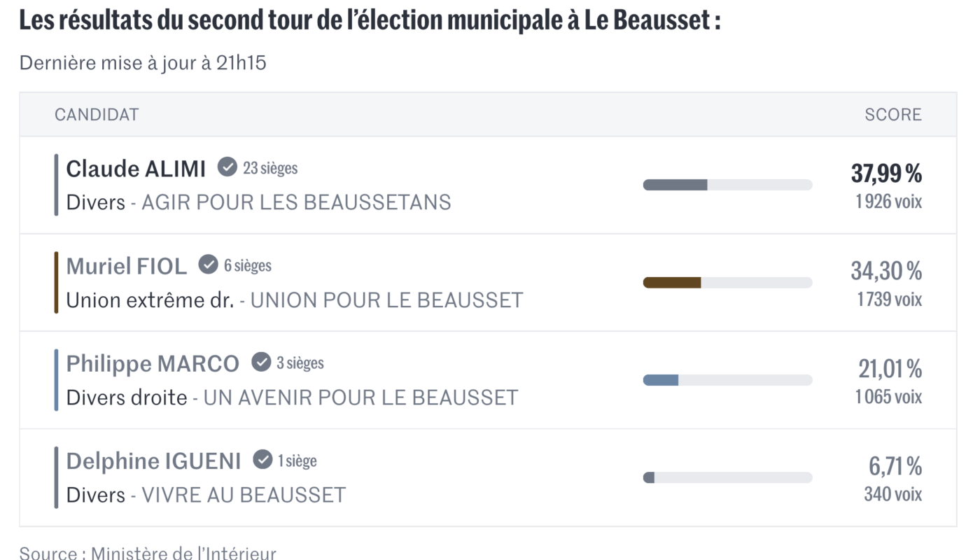Click the blue score bar for Philippe MARCO

661,380
